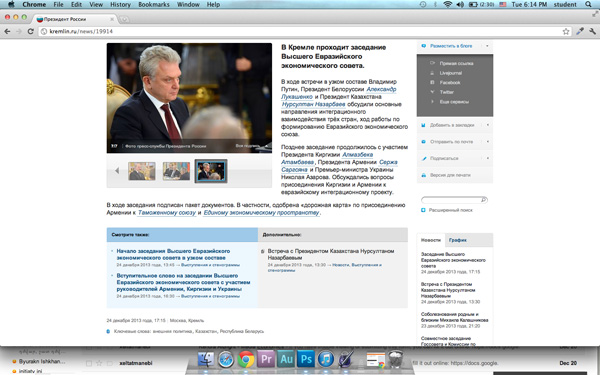Open the View menu

click(96, 5)
